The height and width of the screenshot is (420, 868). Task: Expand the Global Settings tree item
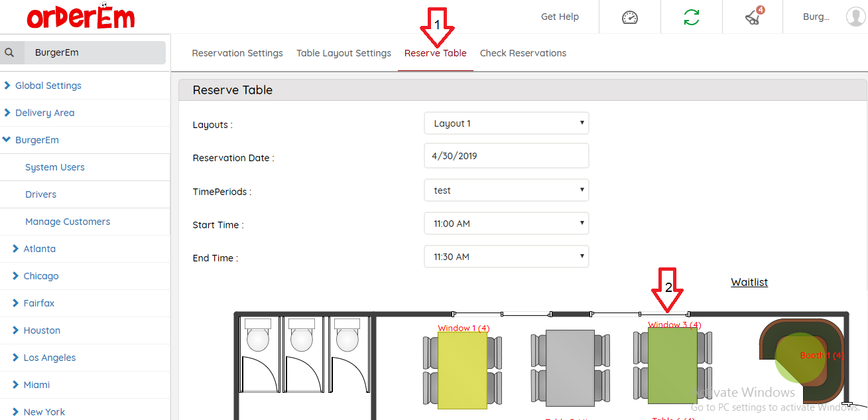48,86
